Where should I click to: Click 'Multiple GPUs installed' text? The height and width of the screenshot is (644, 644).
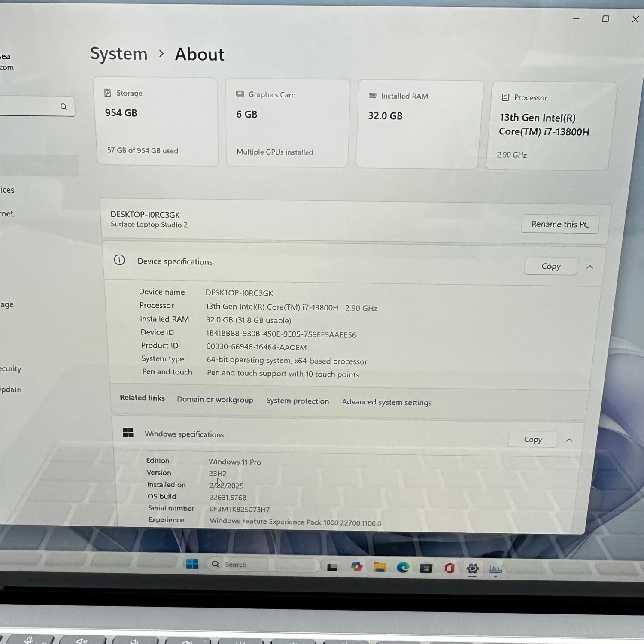[x=275, y=152]
